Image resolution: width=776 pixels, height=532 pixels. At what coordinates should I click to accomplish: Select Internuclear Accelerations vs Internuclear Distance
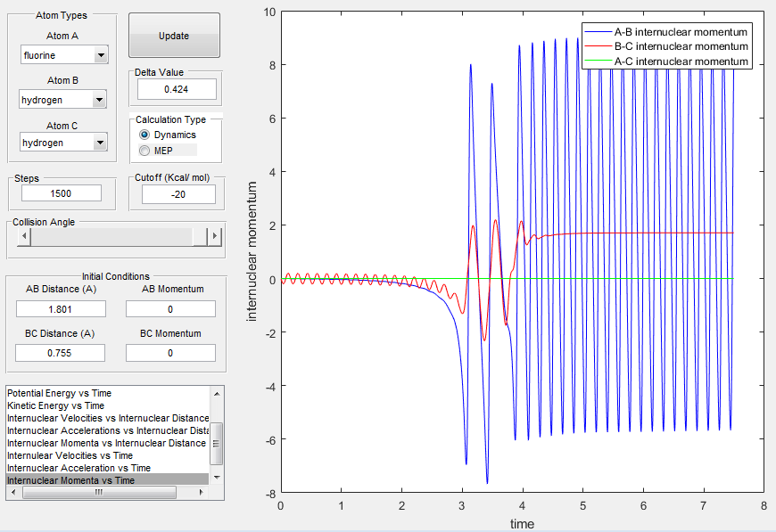[x=108, y=430]
